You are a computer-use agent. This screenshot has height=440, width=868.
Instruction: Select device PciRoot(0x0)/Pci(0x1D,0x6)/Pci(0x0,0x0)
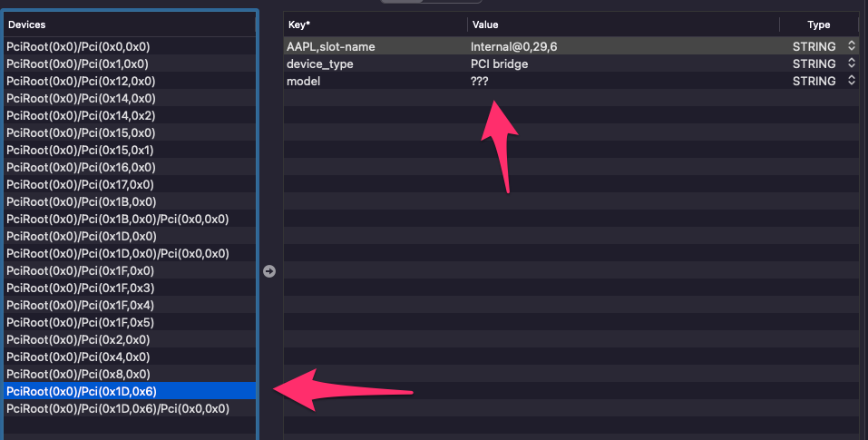[x=130, y=408]
